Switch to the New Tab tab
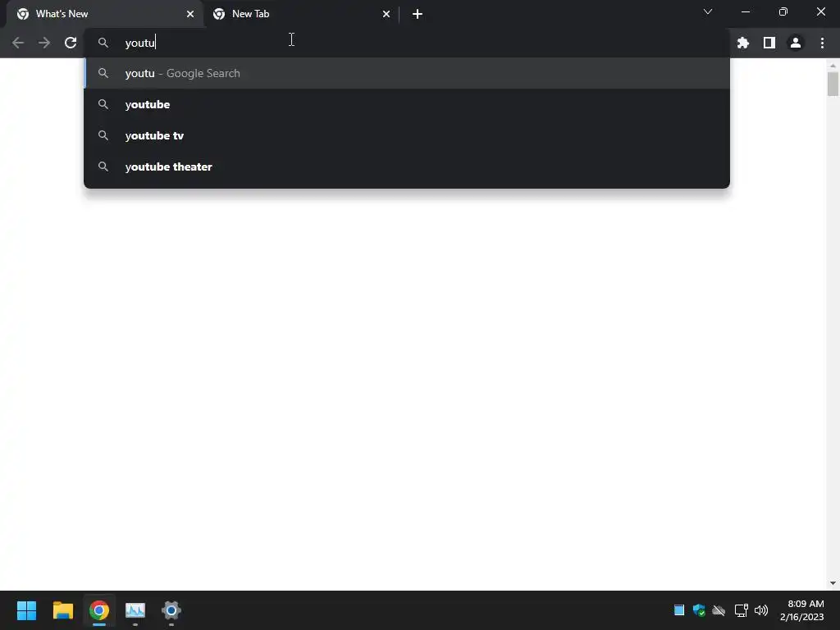 click(301, 14)
